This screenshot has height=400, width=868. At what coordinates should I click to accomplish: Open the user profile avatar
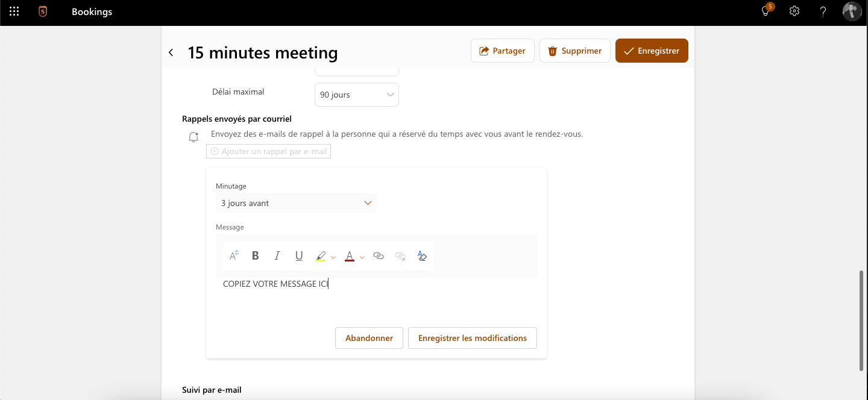(x=852, y=11)
